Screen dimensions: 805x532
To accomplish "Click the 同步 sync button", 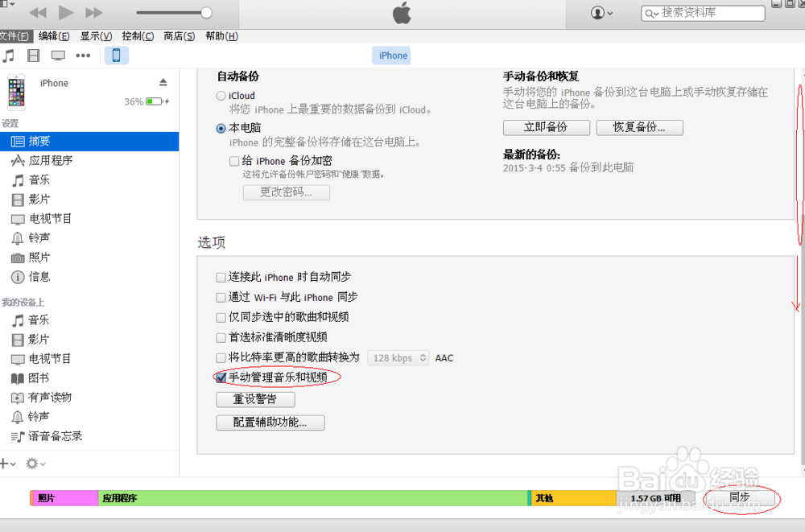I will [739, 497].
